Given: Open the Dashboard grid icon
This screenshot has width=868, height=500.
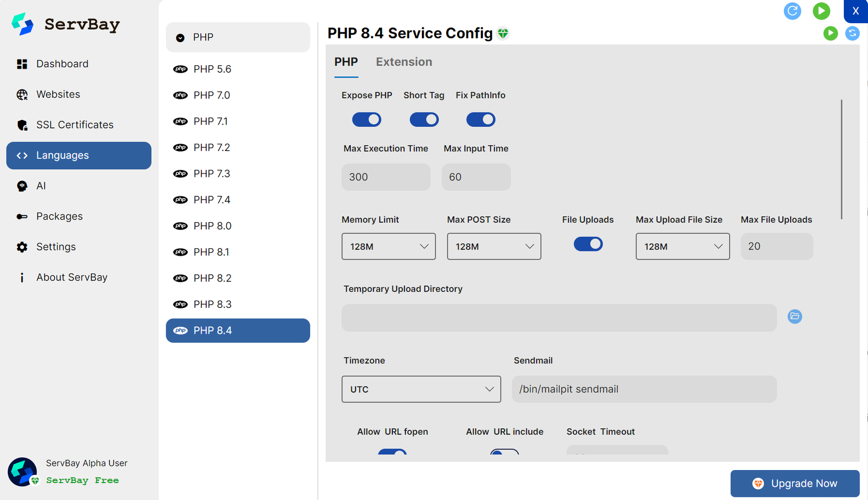Looking at the screenshot, I should 22,64.
